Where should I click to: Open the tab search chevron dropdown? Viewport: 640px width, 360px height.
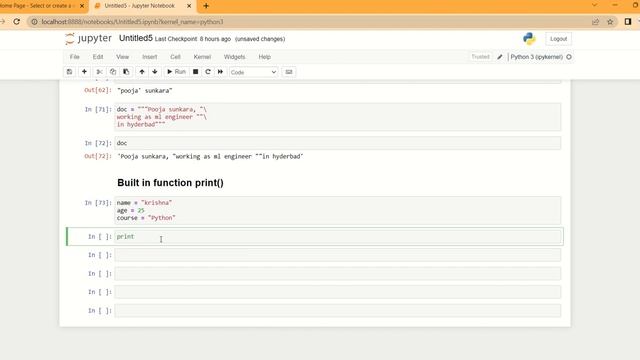click(594, 5)
